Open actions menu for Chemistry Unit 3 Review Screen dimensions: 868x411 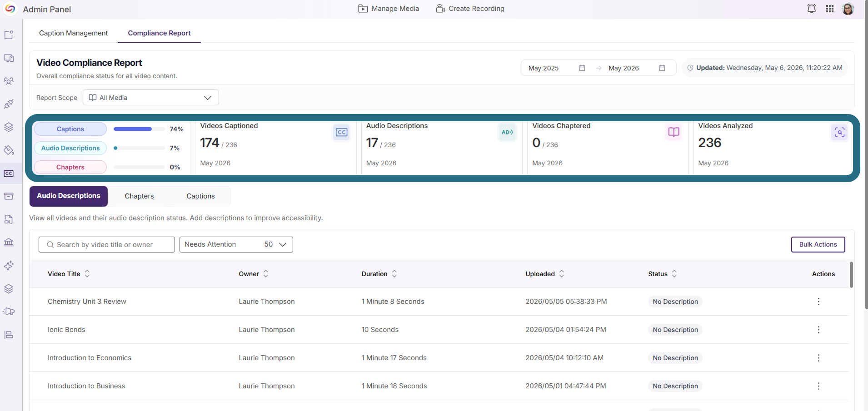pos(818,302)
